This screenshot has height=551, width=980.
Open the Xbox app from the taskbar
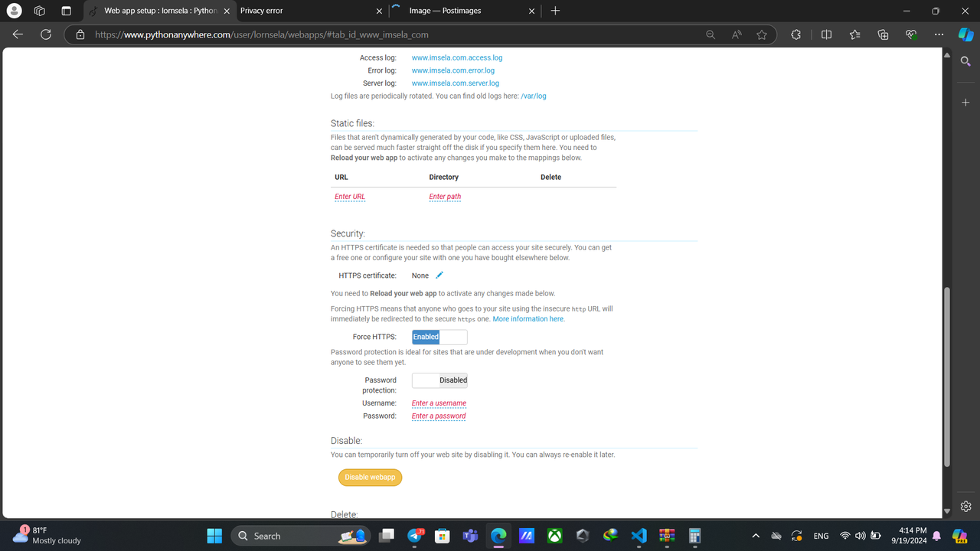[x=555, y=535]
